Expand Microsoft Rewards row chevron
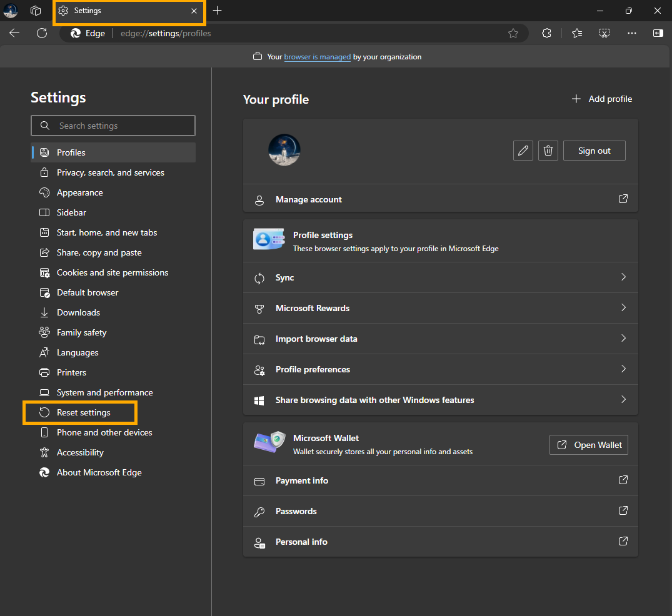This screenshot has width=672, height=616. pos(624,307)
